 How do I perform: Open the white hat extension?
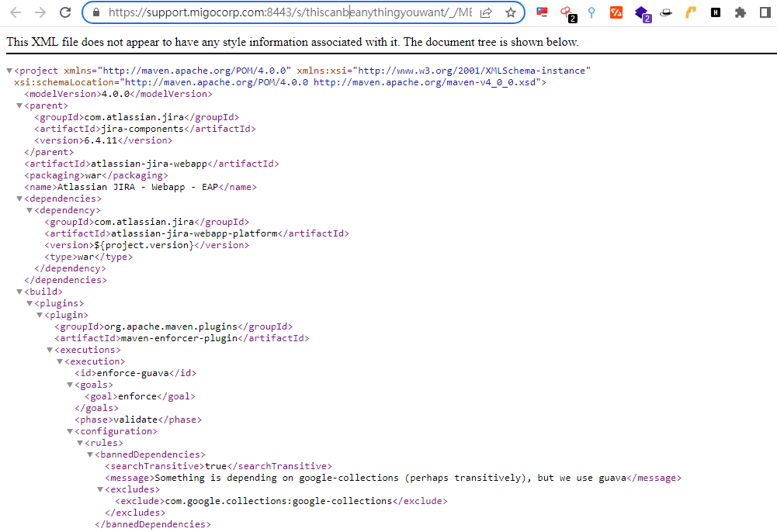[666, 12]
